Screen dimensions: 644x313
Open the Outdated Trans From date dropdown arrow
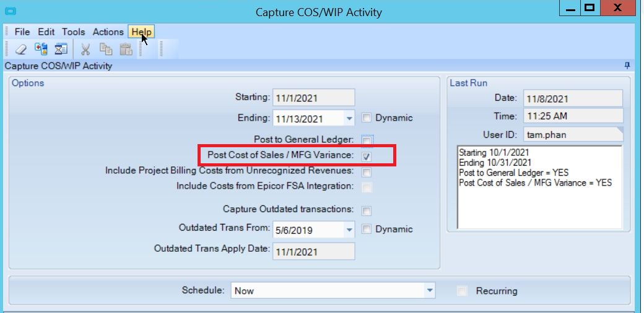[349, 229]
